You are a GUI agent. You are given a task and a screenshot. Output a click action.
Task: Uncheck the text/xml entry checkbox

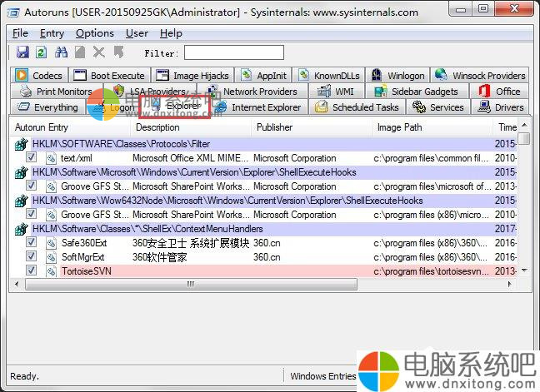click(x=32, y=157)
